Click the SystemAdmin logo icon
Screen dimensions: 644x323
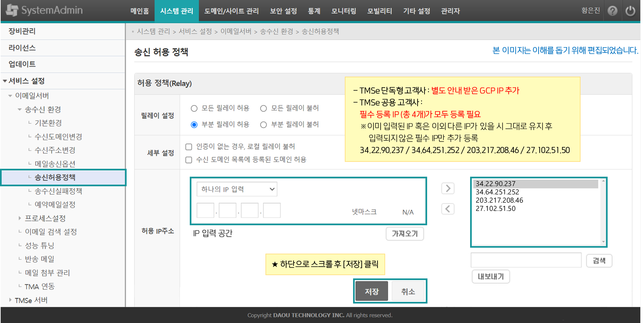coord(12,10)
